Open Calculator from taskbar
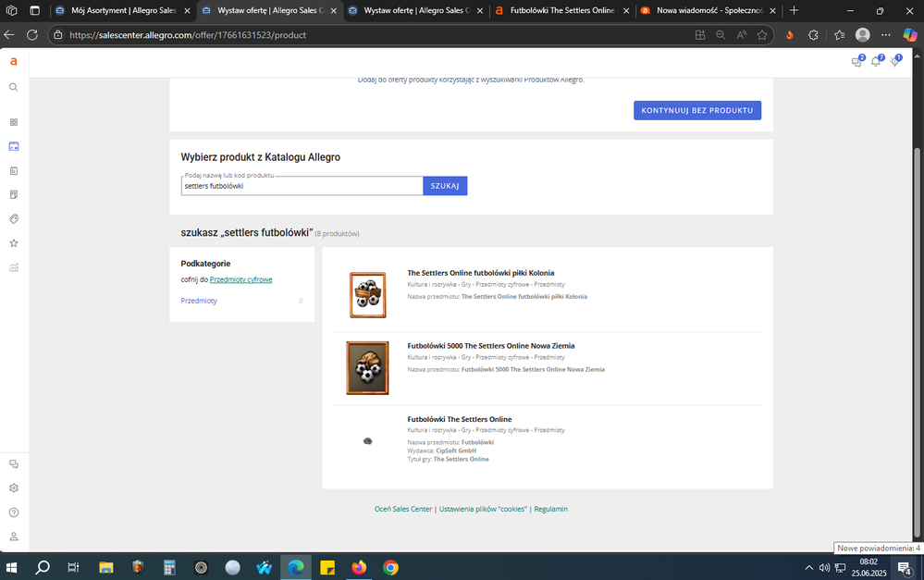Image resolution: width=924 pixels, height=580 pixels. 169,568
